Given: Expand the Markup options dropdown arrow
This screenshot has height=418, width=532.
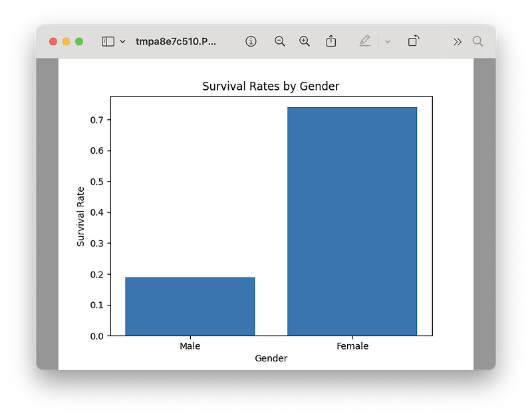Looking at the screenshot, I should (388, 42).
